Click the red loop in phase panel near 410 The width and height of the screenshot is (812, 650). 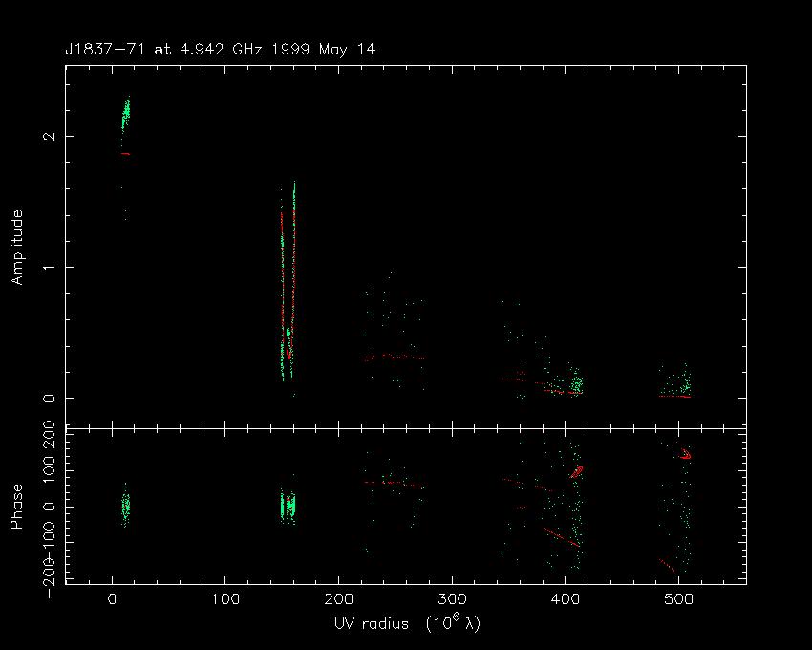[x=576, y=471]
